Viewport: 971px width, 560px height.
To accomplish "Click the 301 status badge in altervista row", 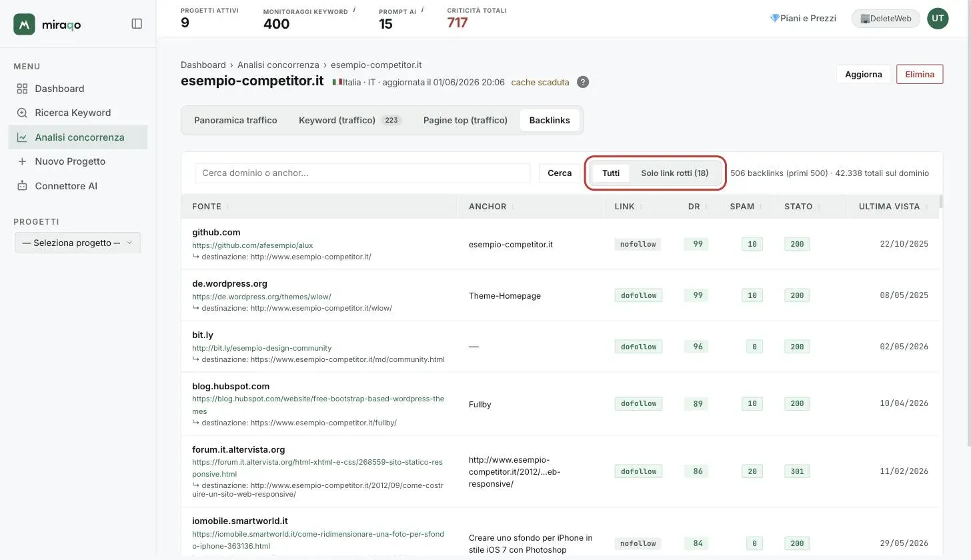I will click(797, 471).
